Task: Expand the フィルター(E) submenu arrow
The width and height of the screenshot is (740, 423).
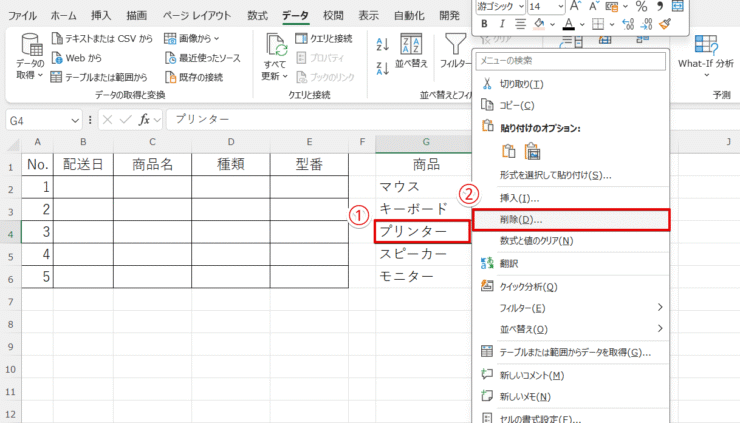Action: (x=660, y=307)
